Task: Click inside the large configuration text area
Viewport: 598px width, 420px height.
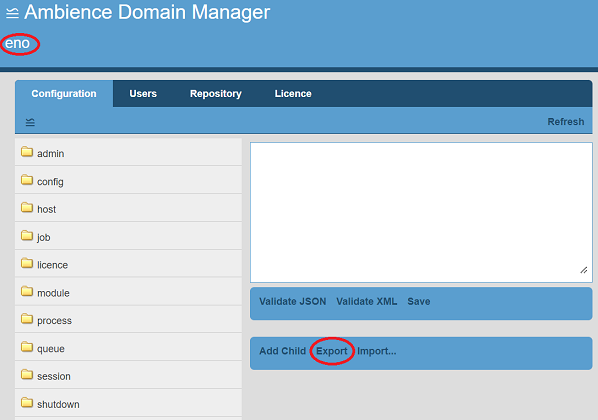Action: pyautogui.click(x=421, y=212)
